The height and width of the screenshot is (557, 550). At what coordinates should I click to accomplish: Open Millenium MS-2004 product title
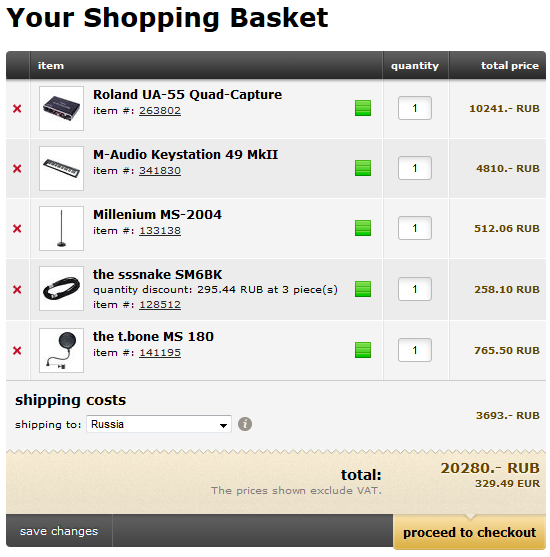[x=157, y=215]
